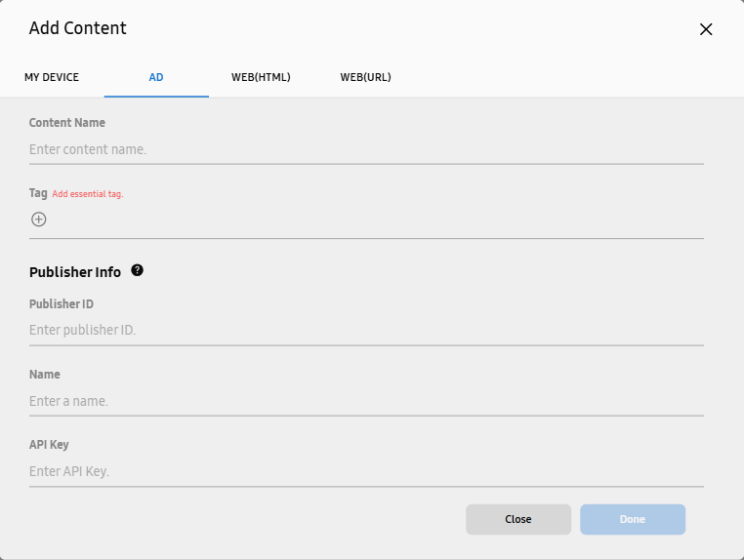This screenshot has width=744, height=560.
Task: Open the WEB(HTML) tab
Action: 261,77
